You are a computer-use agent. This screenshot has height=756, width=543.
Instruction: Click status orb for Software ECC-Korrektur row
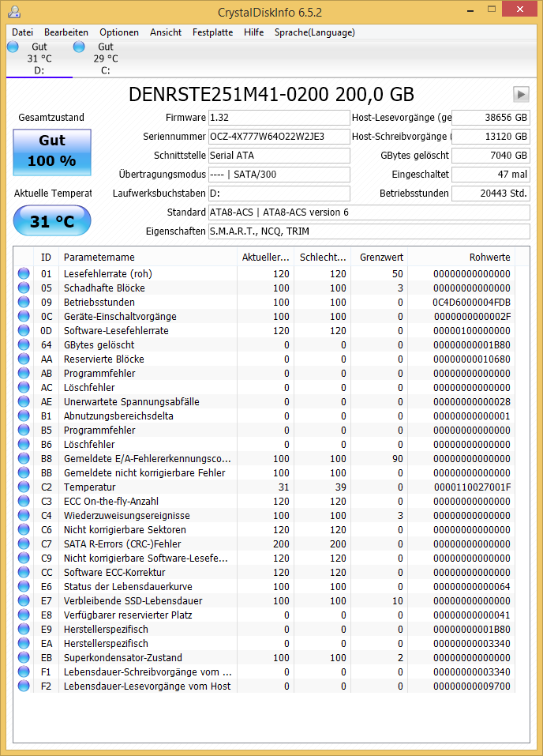[x=24, y=572]
